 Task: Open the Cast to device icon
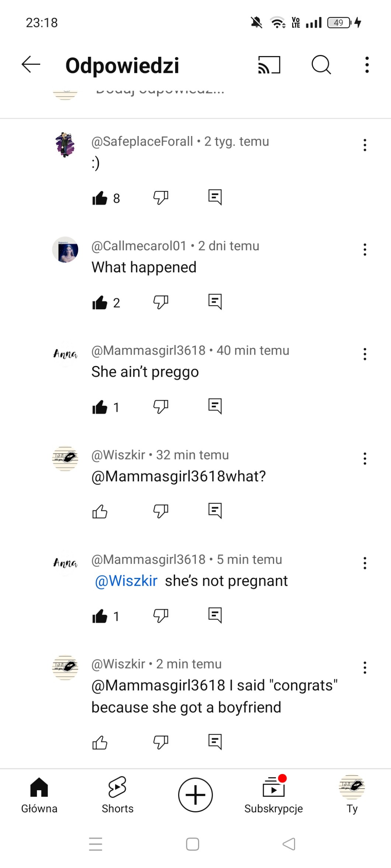click(269, 65)
